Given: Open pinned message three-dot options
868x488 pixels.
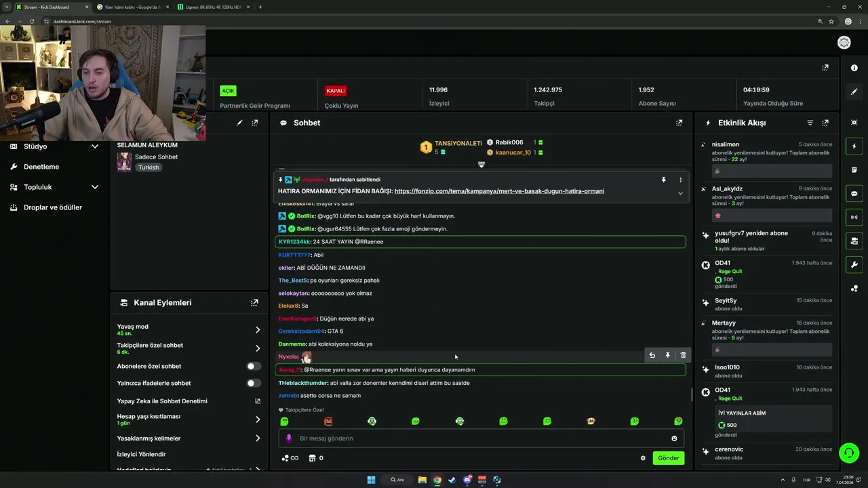Looking at the screenshot, I should click(x=680, y=180).
